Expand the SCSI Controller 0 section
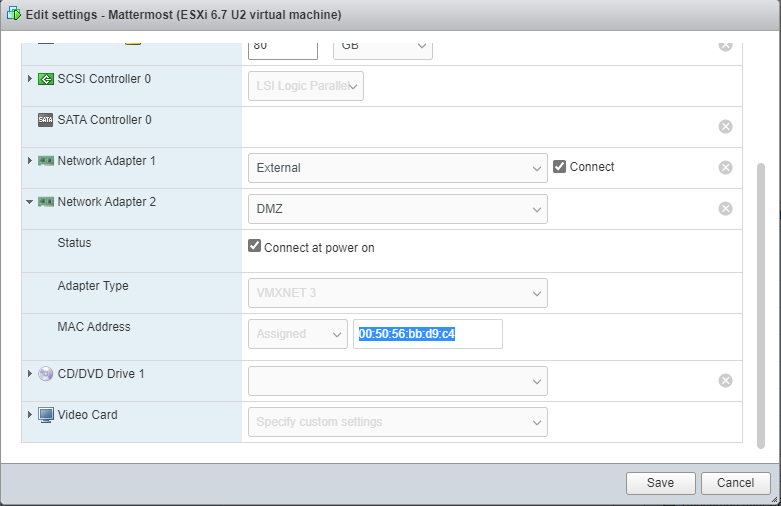The height and width of the screenshot is (506, 781). pyautogui.click(x=30, y=79)
